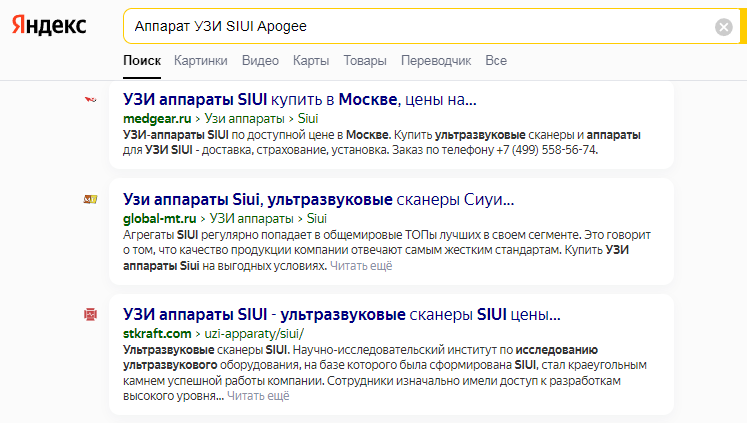Click the medgear.ru domain link
The height and width of the screenshot is (423, 747).
(x=158, y=118)
